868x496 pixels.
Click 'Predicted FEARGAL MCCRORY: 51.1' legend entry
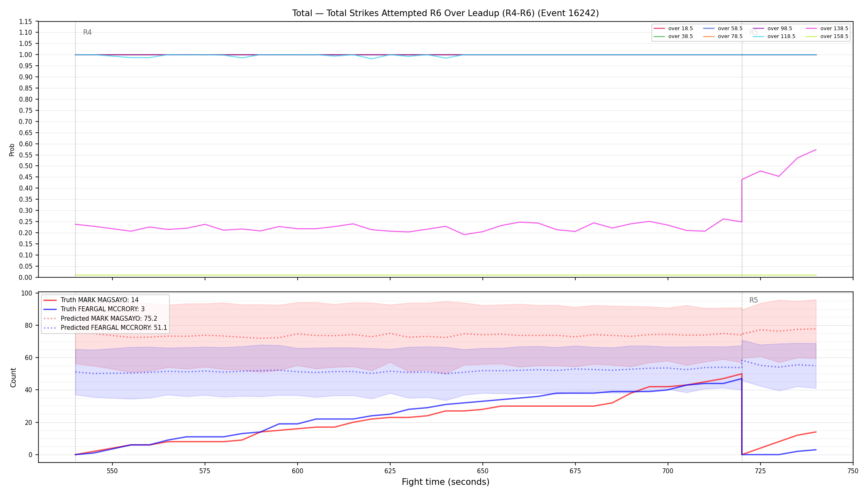pyautogui.click(x=105, y=328)
